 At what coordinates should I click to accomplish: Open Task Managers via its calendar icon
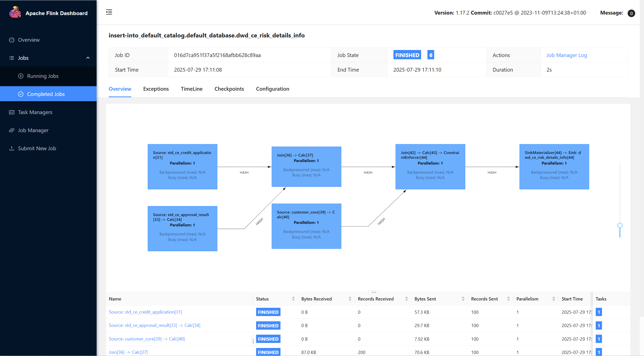12,112
